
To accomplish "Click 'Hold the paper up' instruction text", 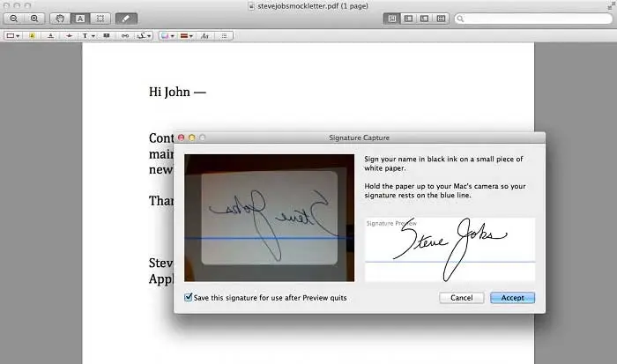I will [x=445, y=190].
